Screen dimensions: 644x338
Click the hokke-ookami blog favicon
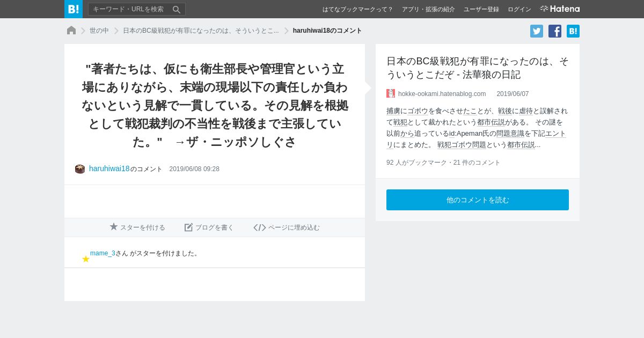pyautogui.click(x=391, y=93)
